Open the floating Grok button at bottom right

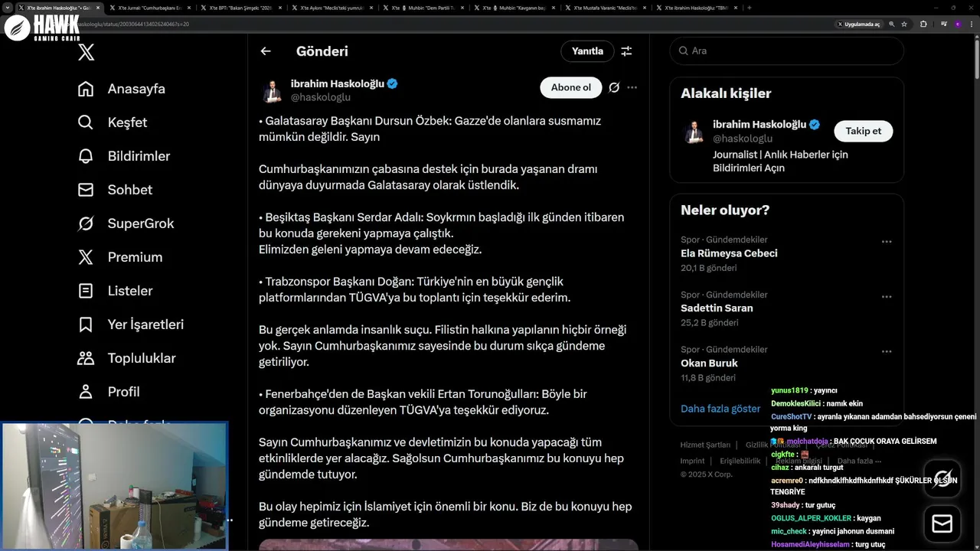pos(942,478)
